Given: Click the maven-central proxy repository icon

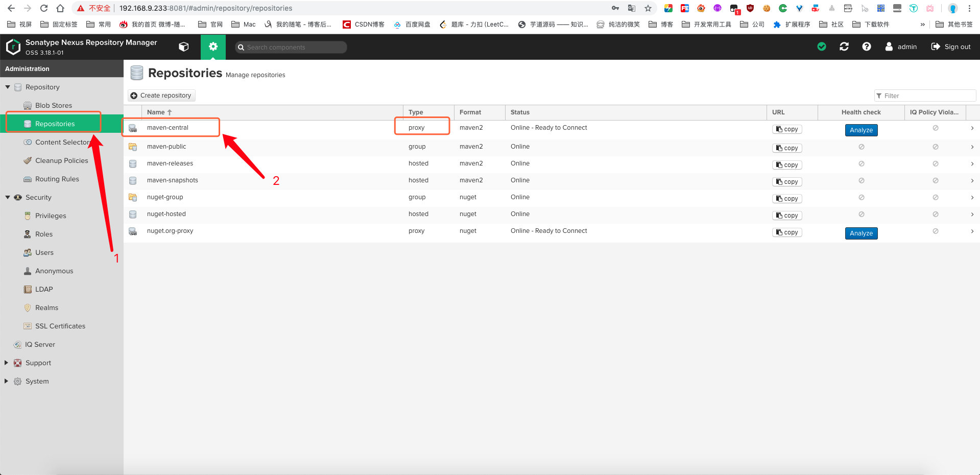Looking at the screenshot, I should tap(133, 128).
